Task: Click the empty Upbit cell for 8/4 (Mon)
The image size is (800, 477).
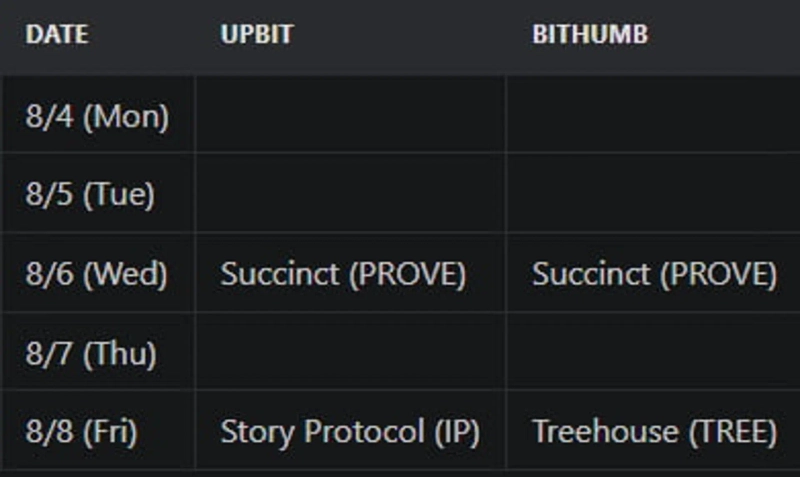Action: 350,116
